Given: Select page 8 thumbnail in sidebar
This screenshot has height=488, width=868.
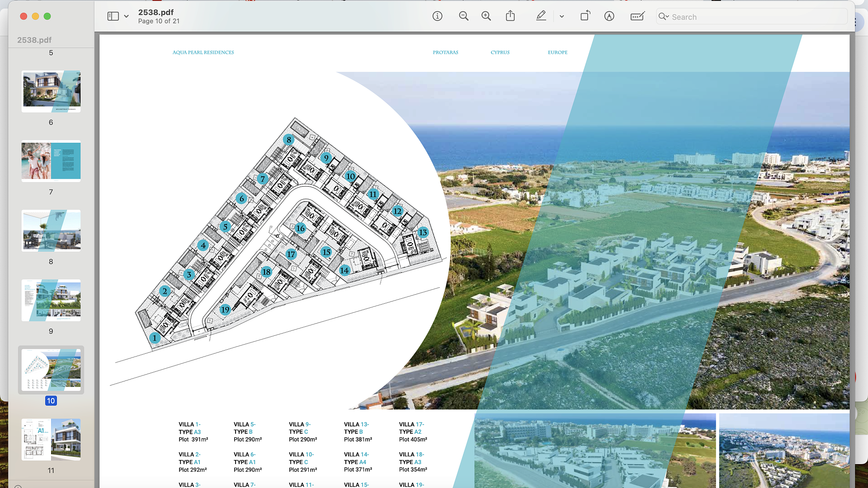Looking at the screenshot, I should coord(51,230).
